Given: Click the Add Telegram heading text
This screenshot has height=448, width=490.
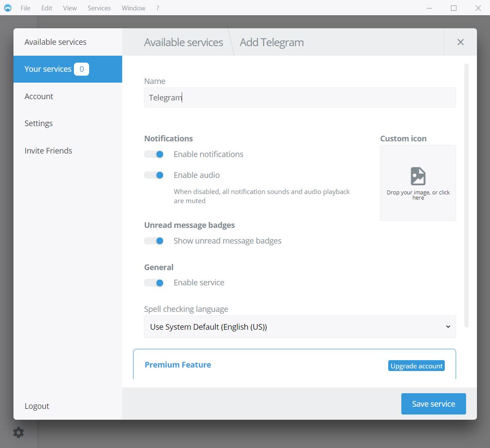Looking at the screenshot, I should (x=272, y=42).
